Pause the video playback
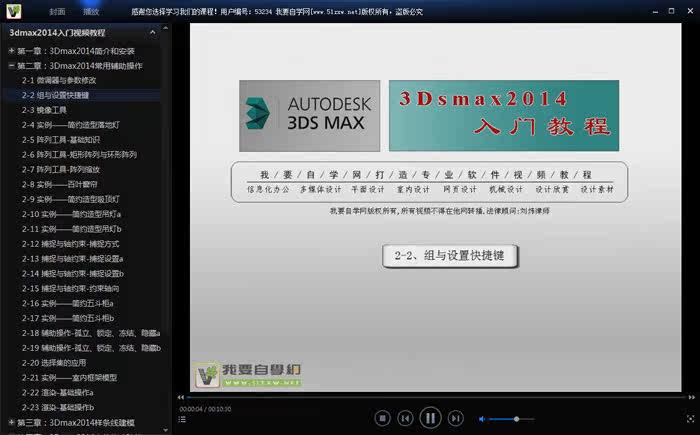The height and width of the screenshot is (435, 700). (x=430, y=418)
